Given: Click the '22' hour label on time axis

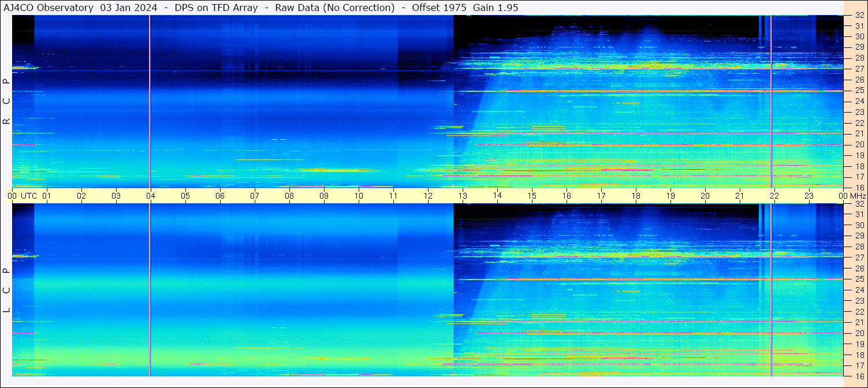Looking at the screenshot, I should pos(774,196).
